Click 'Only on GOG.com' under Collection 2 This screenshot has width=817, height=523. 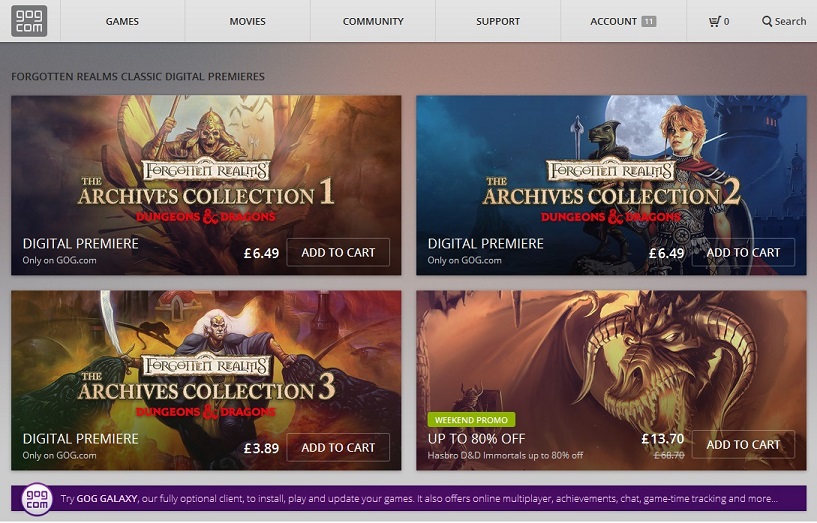464,260
